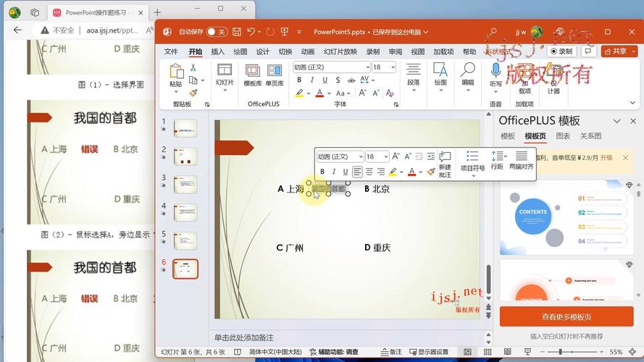
Task: Click the Redo icon
Action: (x=269, y=32)
